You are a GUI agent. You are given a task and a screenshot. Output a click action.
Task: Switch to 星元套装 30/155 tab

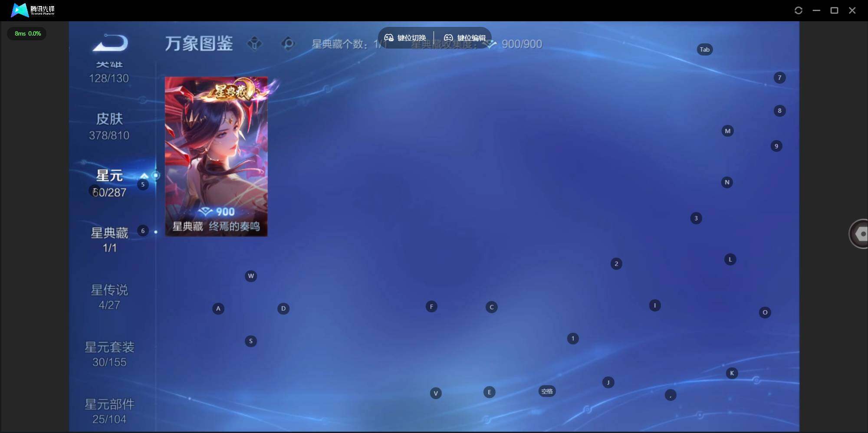(109, 354)
